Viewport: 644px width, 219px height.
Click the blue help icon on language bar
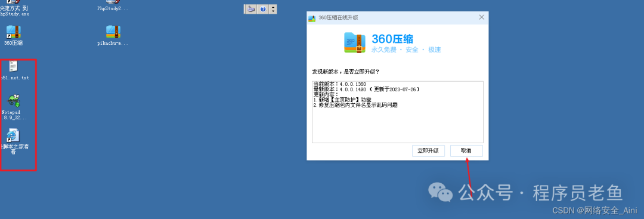263,9
